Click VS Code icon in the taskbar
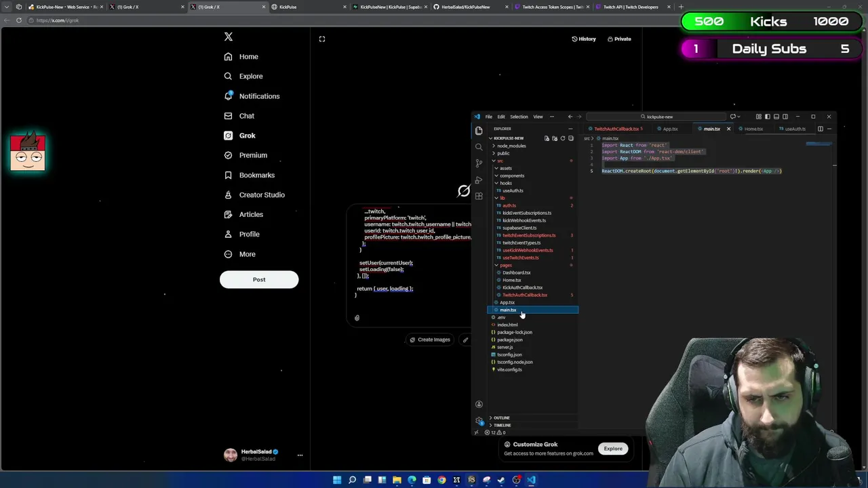This screenshot has width=868, height=488. pyautogui.click(x=531, y=480)
